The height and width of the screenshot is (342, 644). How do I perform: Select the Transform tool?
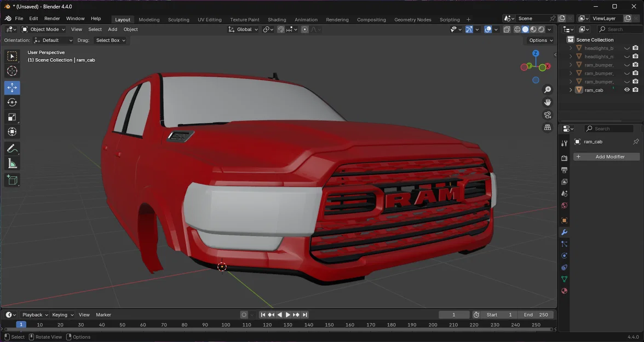click(12, 132)
